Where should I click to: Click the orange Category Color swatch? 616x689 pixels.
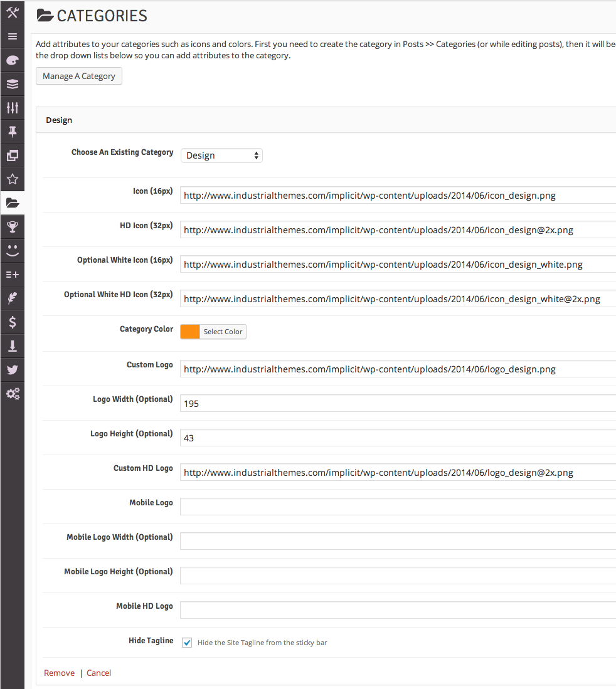[190, 332]
